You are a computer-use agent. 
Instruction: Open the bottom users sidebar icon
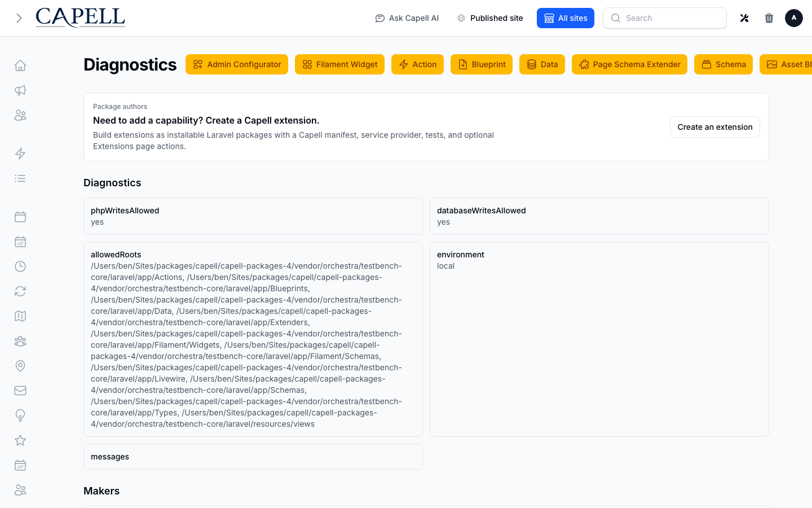pyautogui.click(x=20, y=490)
